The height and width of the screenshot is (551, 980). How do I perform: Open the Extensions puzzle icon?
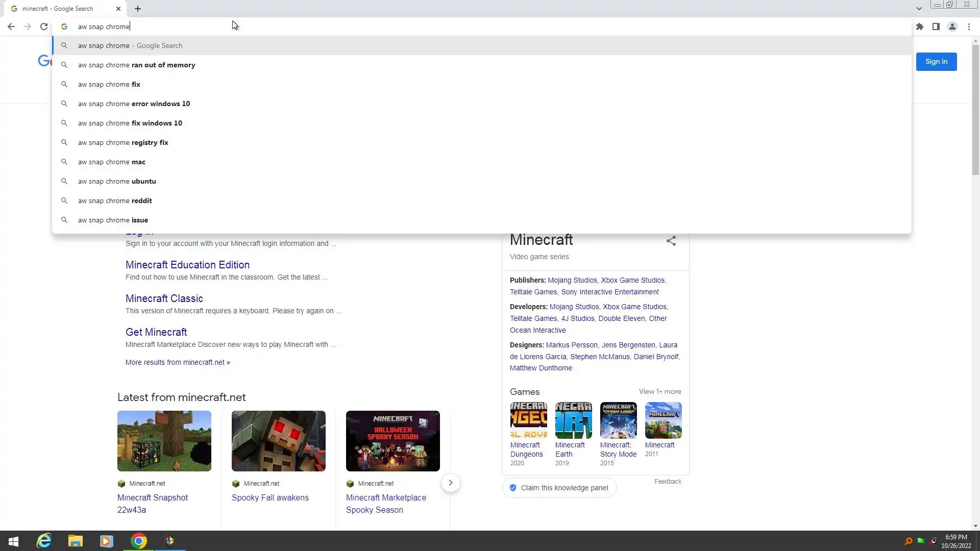click(x=920, y=27)
